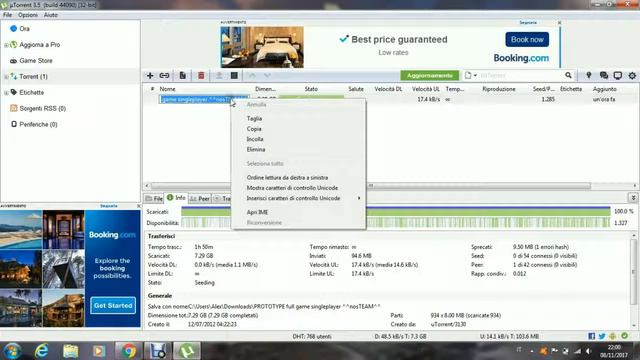640x360 pixels.
Task: Select Ordine lettura da destra a sinistra
Action: click(287, 178)
